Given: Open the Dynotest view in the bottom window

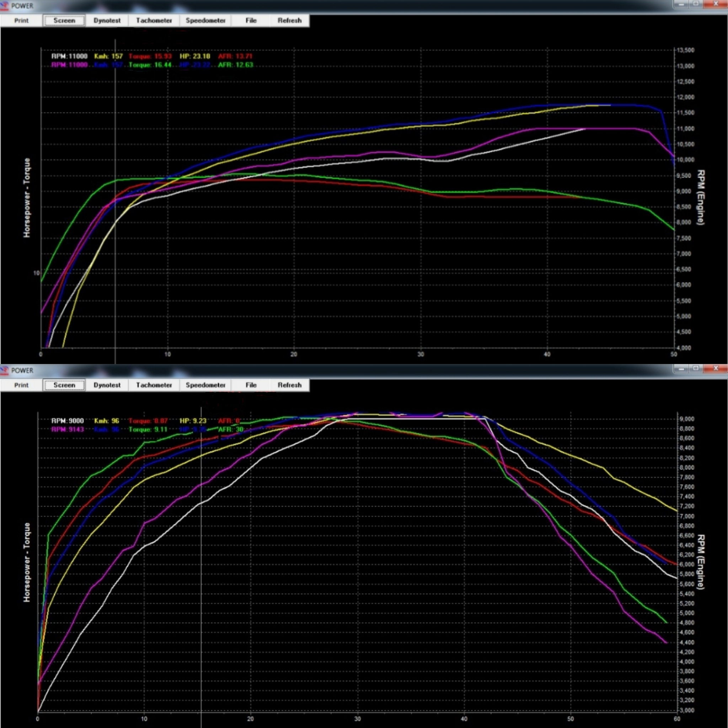Looking at the screenshot, I should (x=107, y=385).
